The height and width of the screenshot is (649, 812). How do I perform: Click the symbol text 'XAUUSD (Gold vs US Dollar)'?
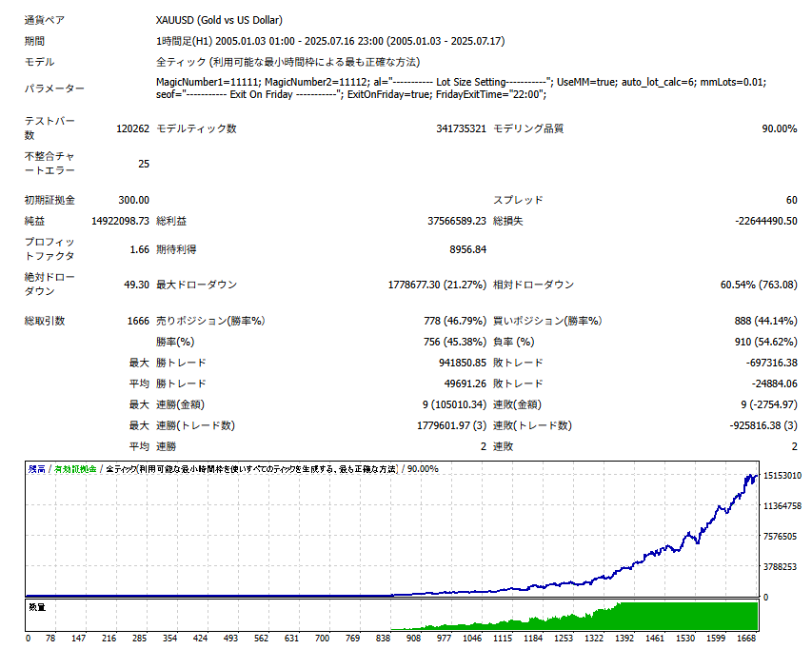click(x=219, y=20)
